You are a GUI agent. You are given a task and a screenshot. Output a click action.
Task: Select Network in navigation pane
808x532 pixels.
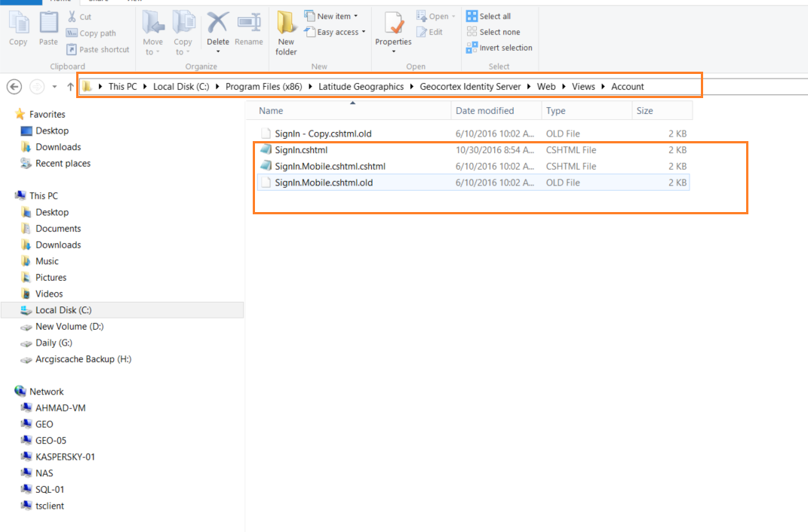tap(46, 392)
